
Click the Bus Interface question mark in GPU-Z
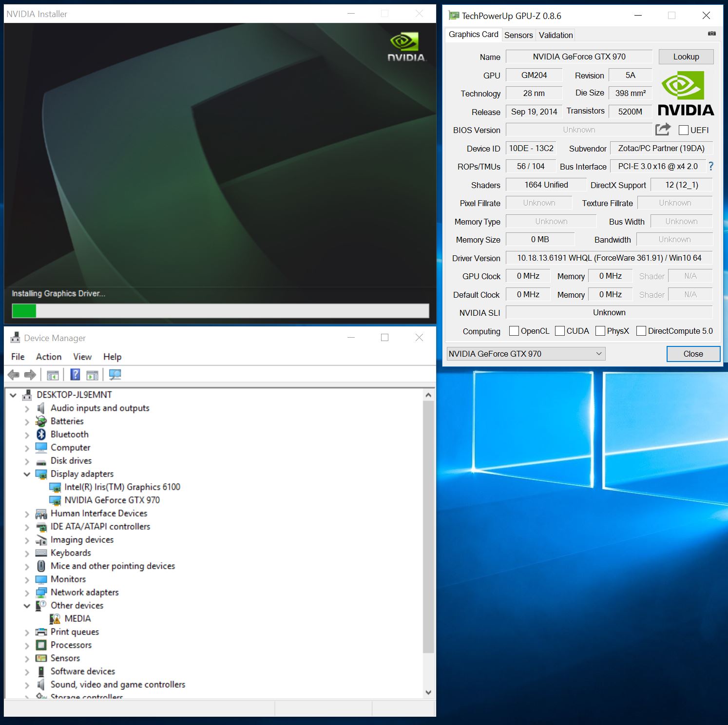pyautogui.click(x=711, y=166)
